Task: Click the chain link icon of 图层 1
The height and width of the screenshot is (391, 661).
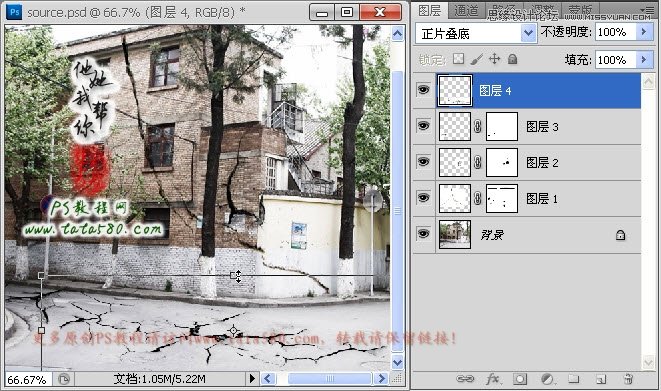Action: 478,198
